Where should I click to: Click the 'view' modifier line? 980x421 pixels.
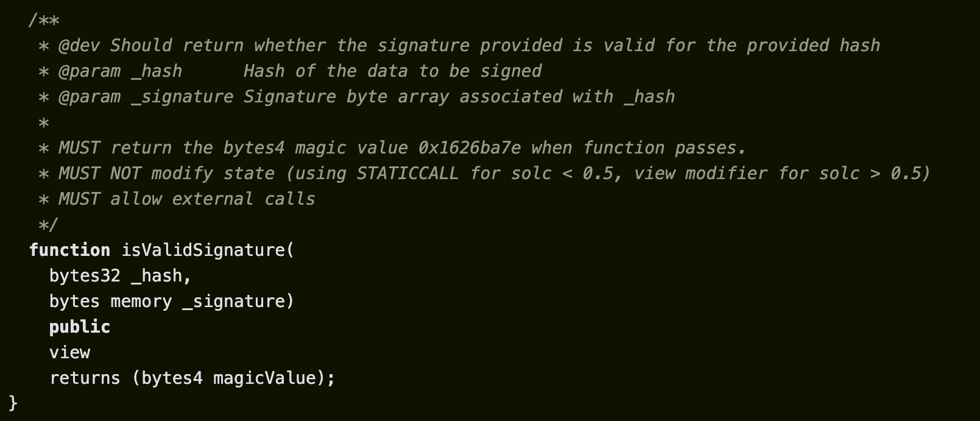pyautogui.click(x=69, y=353)
